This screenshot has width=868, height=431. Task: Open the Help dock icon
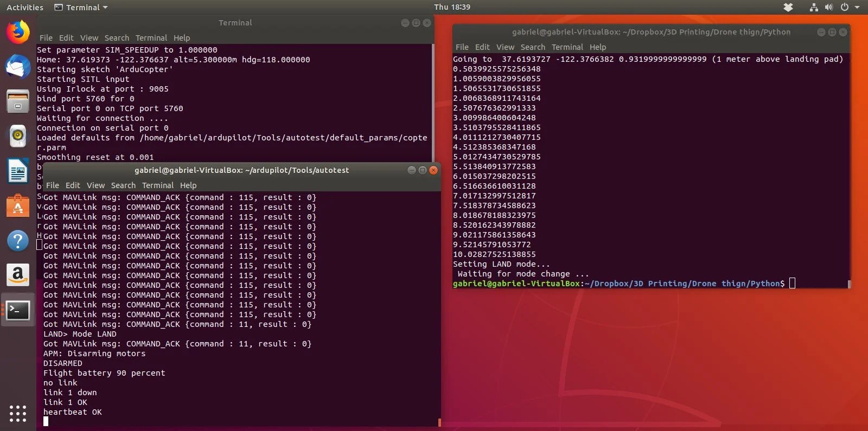click(18, 241)
